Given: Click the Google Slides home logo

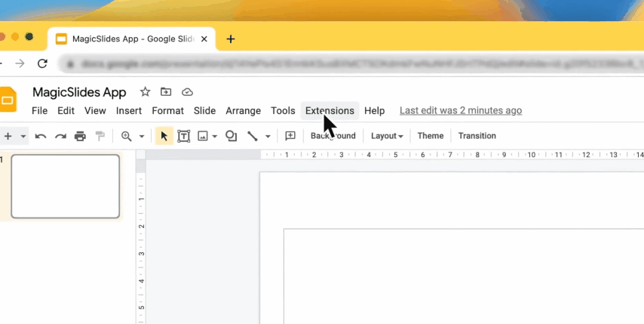Looking at the screenshot, I should click(x=8, y=100).
